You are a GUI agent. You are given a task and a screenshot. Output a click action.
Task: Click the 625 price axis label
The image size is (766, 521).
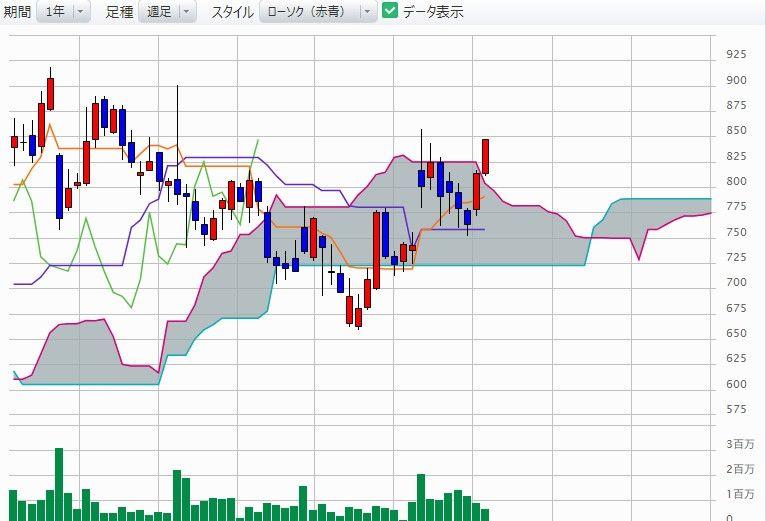(736, 359)
